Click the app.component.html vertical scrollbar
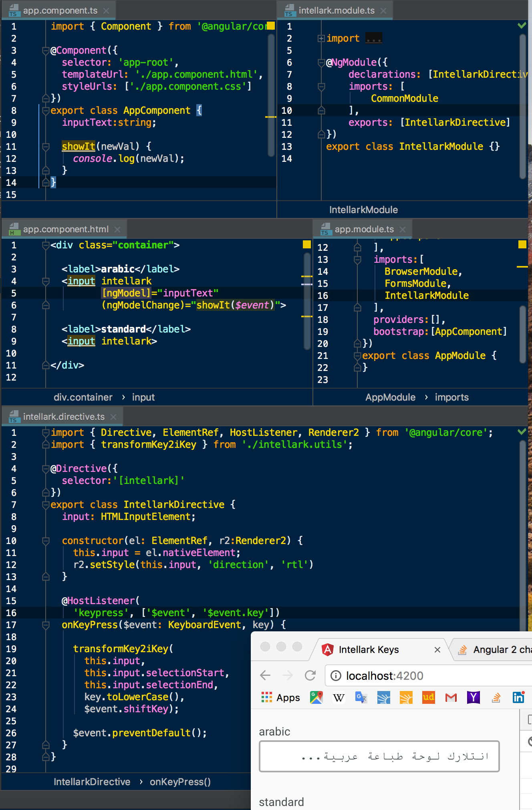Image resolution: width=532 pixels, height=810 pixels. tap(308, 300)
